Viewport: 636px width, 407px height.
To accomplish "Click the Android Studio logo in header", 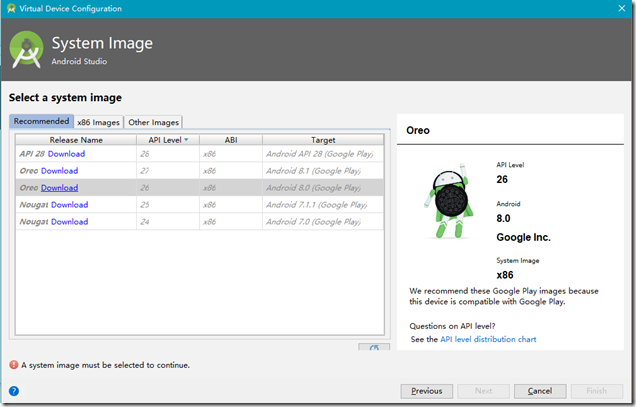I will [26, 50].
